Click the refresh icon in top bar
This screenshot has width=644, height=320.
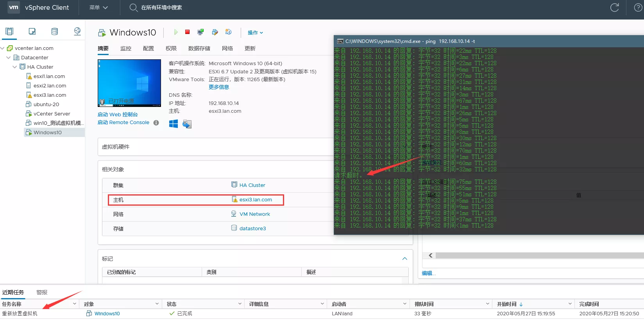(614, 8)
